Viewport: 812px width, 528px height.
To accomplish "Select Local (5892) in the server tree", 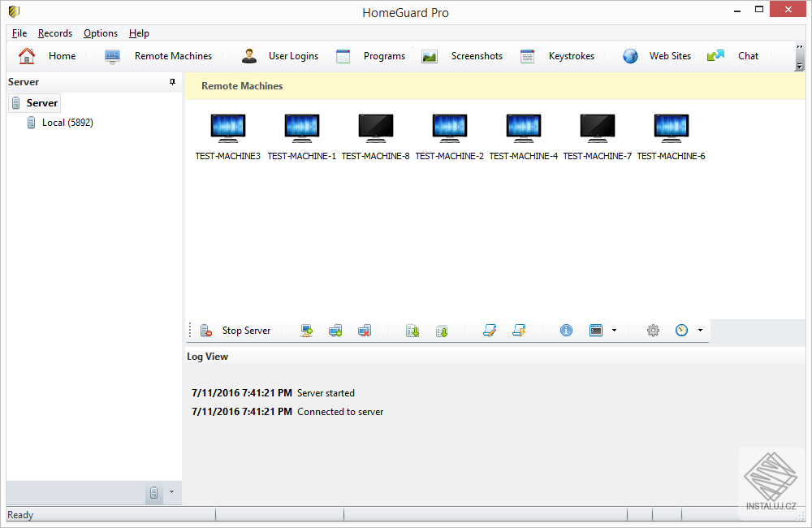I will [x=67, y=123].
